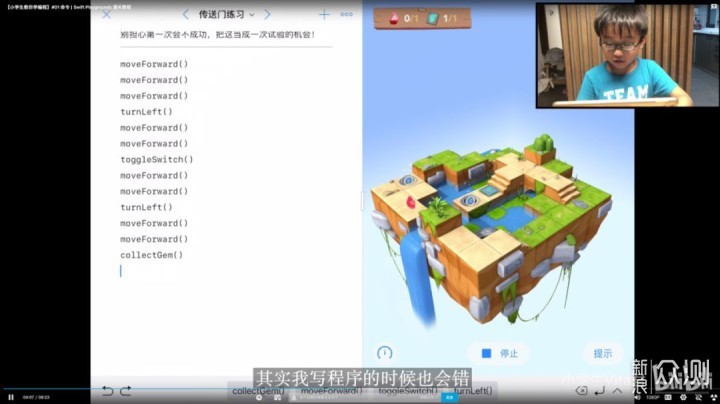Insert collectGem() from suggestion bar

[x=257, y=390]
